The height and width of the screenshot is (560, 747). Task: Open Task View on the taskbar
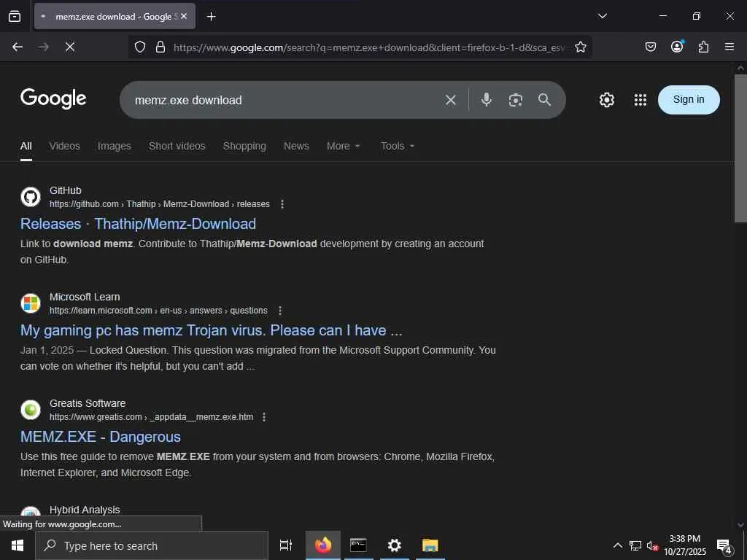[286, 545]
